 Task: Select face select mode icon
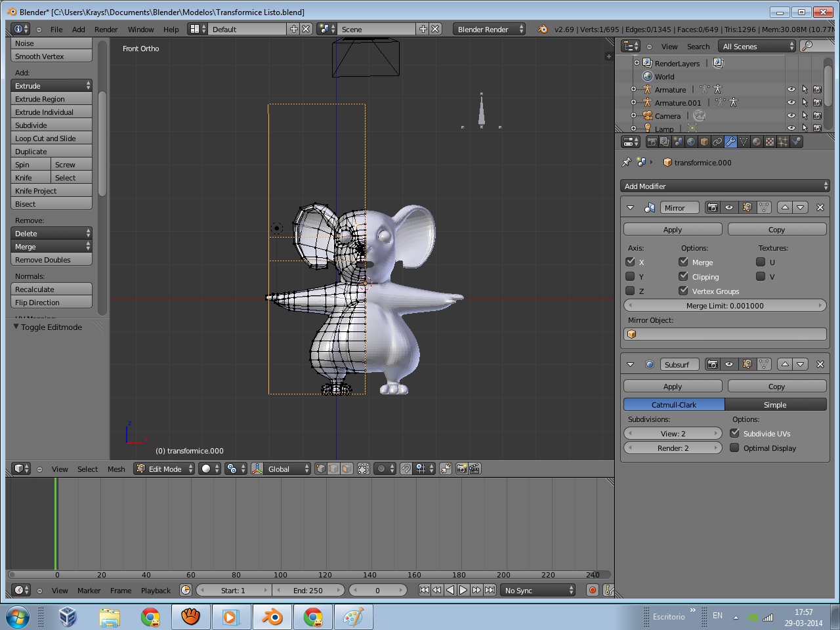pyautogui.click(x=346, y=469)
